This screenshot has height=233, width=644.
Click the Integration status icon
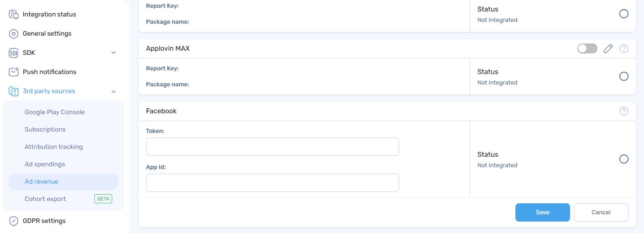[14, 14]
